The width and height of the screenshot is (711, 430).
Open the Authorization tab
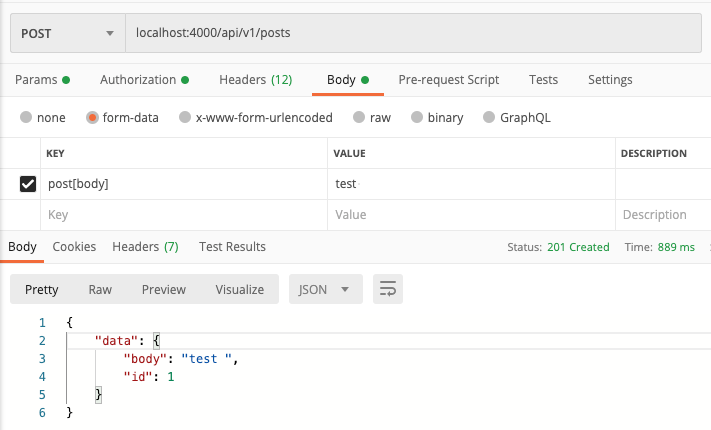144,80
